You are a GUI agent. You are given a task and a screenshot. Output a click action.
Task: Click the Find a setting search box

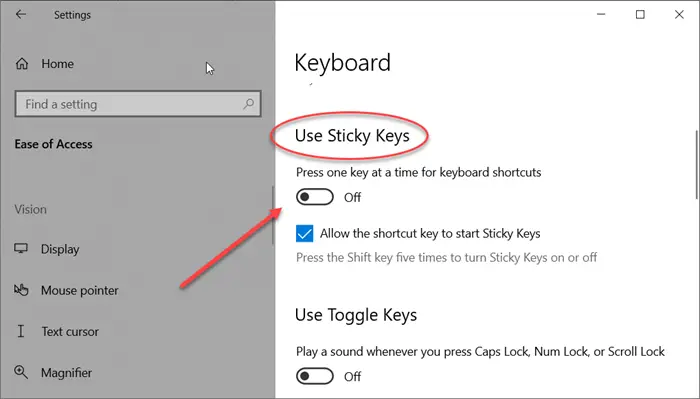click(x=138, y=104)
